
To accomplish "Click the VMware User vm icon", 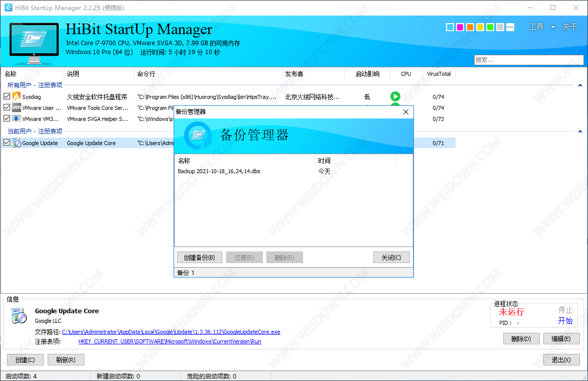I will 17,108.
